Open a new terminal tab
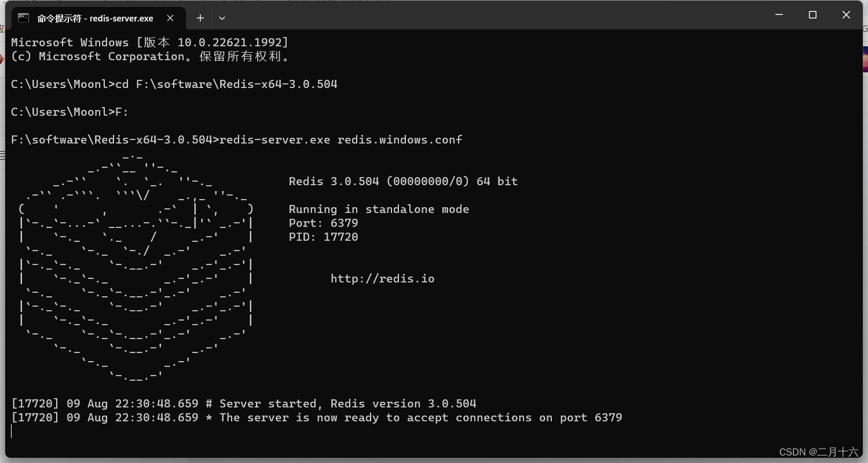868x463 pixels. coord(200,18)
